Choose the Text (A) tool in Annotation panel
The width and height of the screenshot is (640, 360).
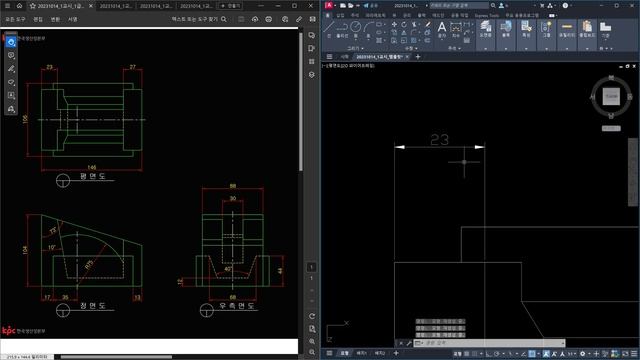442,29
